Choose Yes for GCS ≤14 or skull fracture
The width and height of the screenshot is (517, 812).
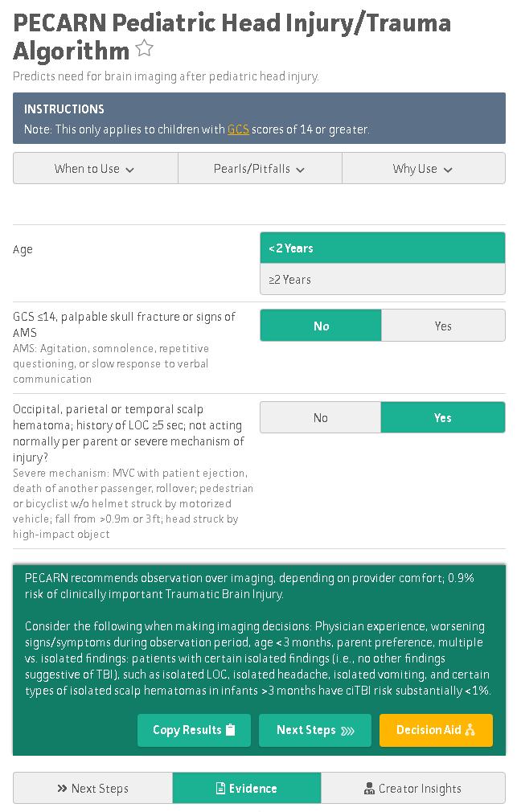point(443,326)
